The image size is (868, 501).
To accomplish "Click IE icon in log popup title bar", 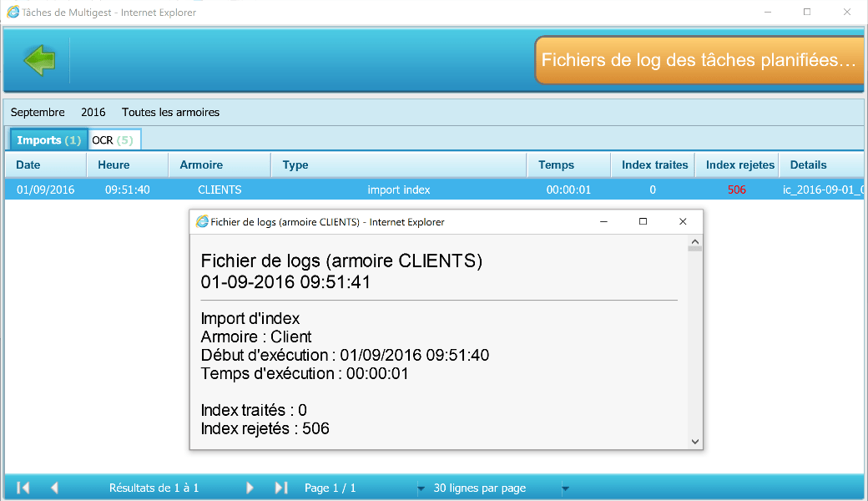I will pyautogui.click(x=202, y=221).
